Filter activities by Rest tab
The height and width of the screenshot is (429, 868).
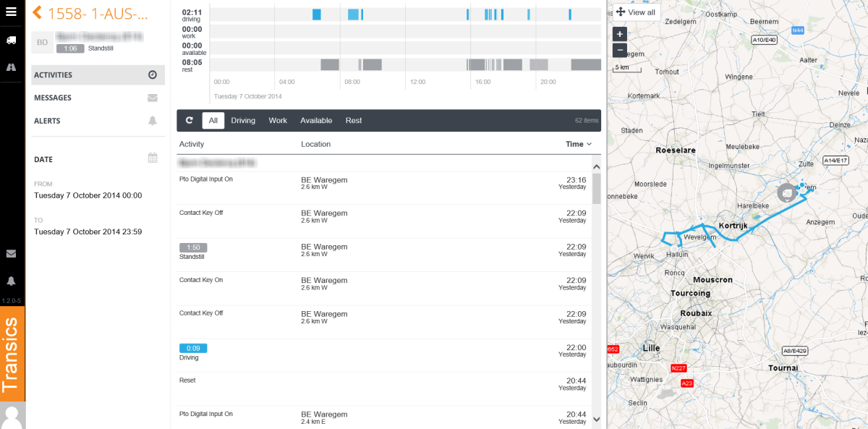[x=354, y=121]
